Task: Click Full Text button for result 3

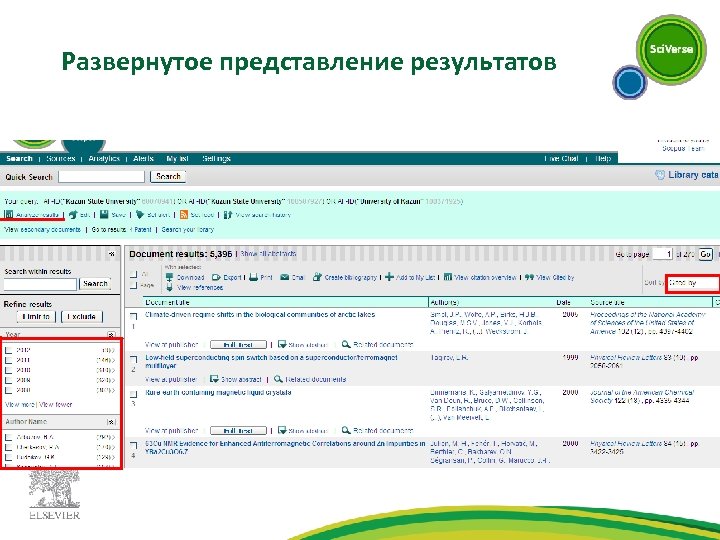Action: tap(238, 431)
